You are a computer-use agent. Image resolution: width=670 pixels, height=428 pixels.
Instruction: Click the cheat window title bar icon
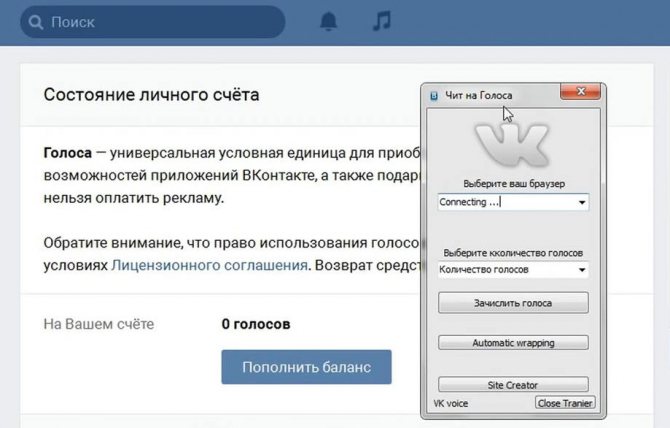[x=434, y=96]
